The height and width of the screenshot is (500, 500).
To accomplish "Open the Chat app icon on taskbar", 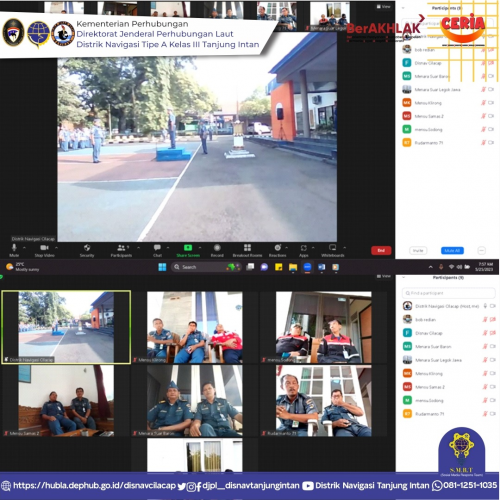I will click(x=265, y=267).
